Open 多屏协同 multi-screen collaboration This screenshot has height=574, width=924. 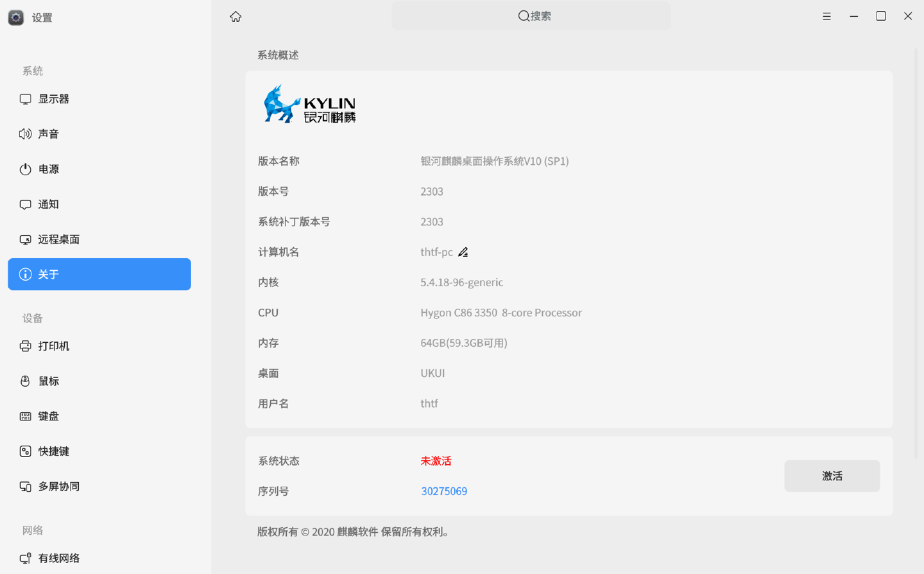pyautogui.click(x=58, y=487)
